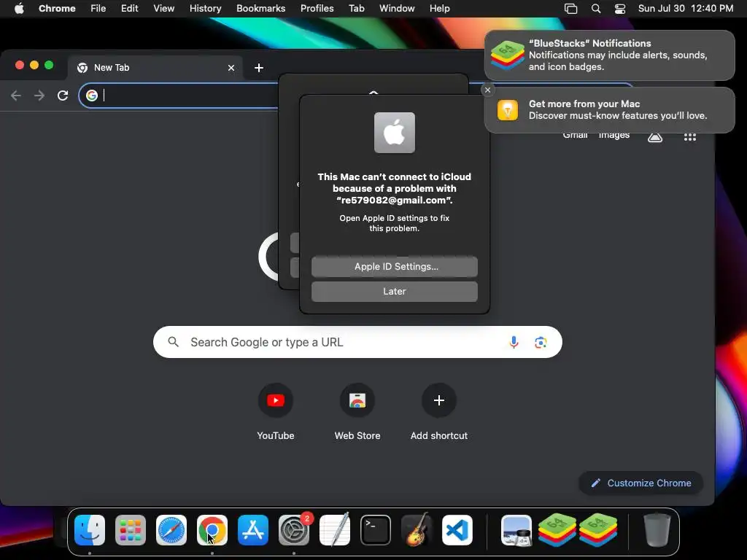Click Chrome's back arrow
747x560 pixels.
coord(16,96)
